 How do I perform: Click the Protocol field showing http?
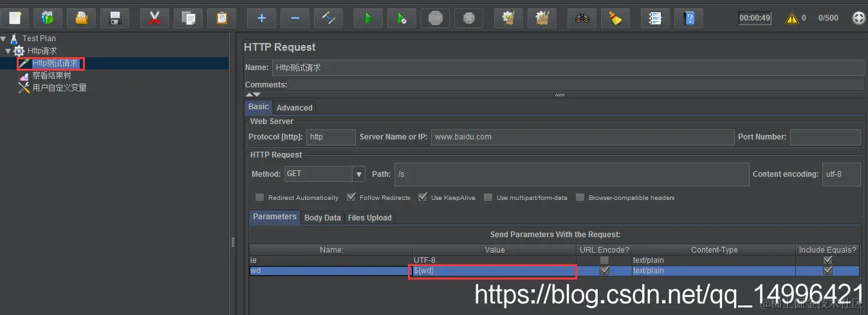click(331, 137)
